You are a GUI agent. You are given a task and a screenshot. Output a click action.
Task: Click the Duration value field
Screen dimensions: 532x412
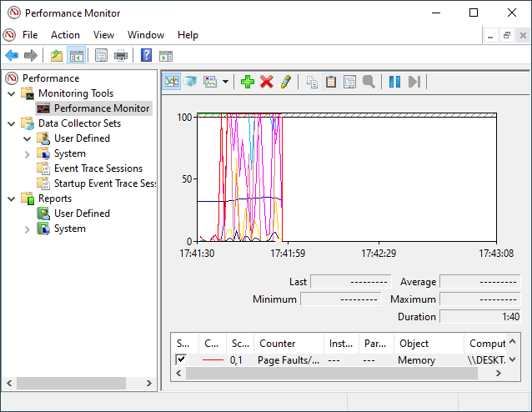480,316
